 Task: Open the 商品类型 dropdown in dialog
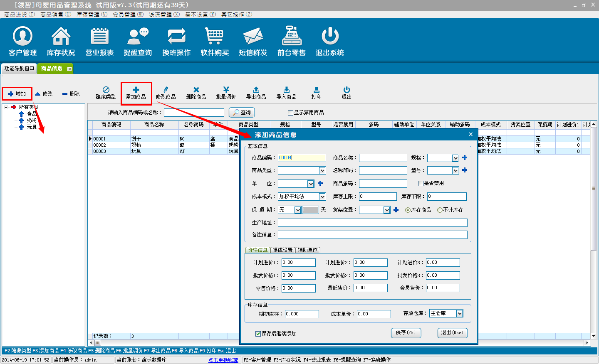[322, 171]
